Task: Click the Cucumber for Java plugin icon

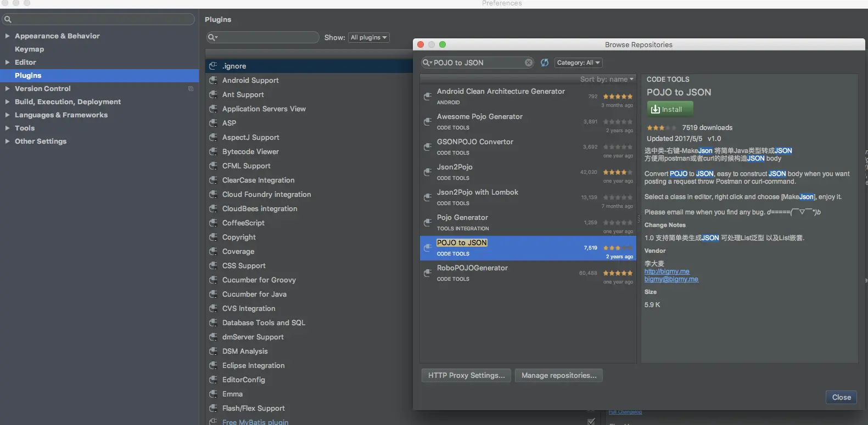Action: (x=213, y=294)
